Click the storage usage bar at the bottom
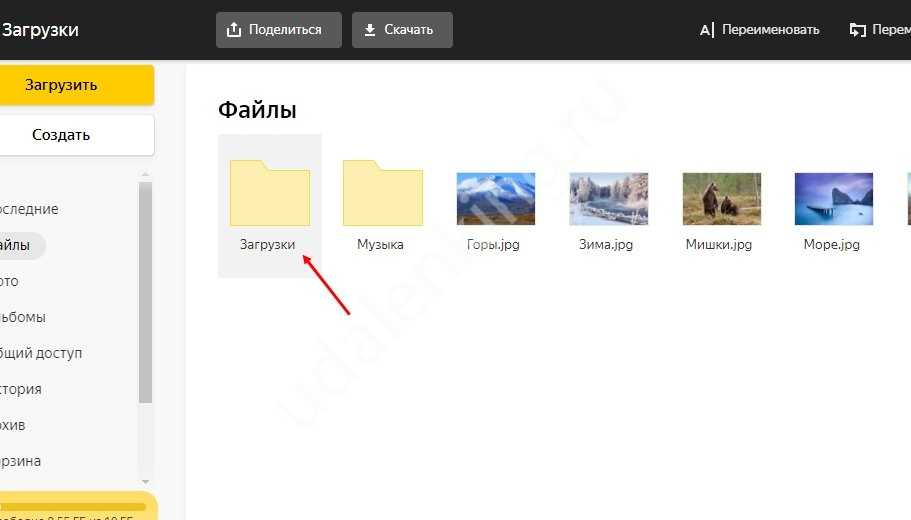 point(72,507)
